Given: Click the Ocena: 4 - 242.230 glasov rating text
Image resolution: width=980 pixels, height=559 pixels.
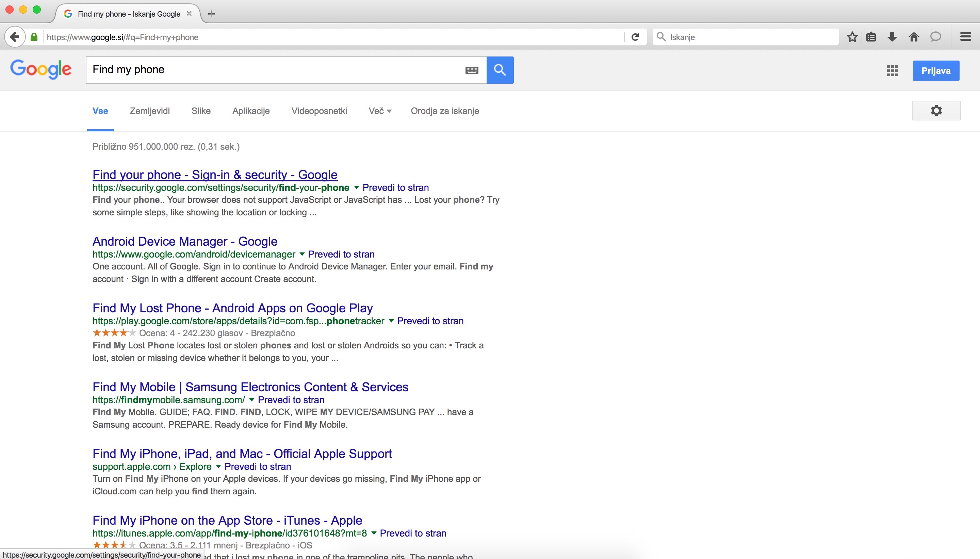Looking at the screenshot, I should point(217,333).
